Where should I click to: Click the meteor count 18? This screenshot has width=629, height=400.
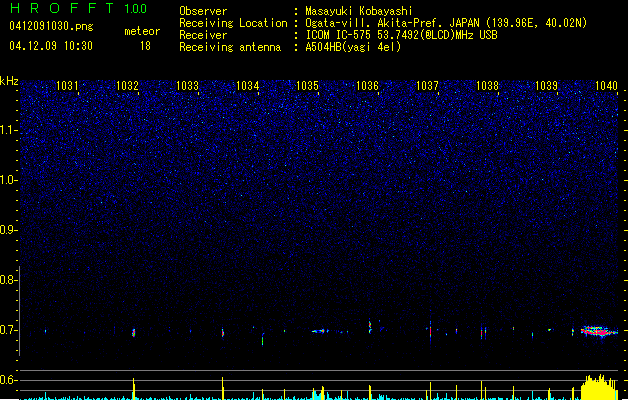point(145,46)
